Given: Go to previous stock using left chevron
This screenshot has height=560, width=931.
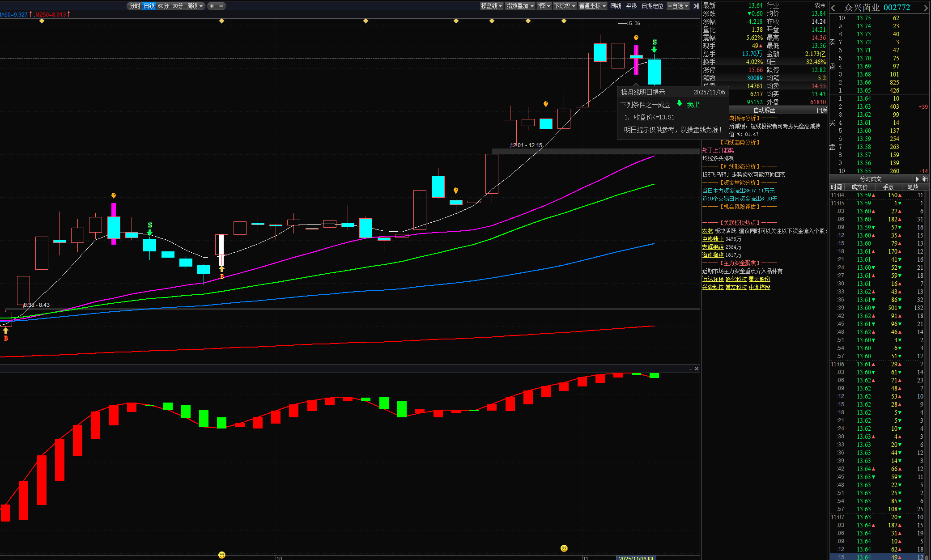Looking at the screenshot, I should (x=833, y=8).
